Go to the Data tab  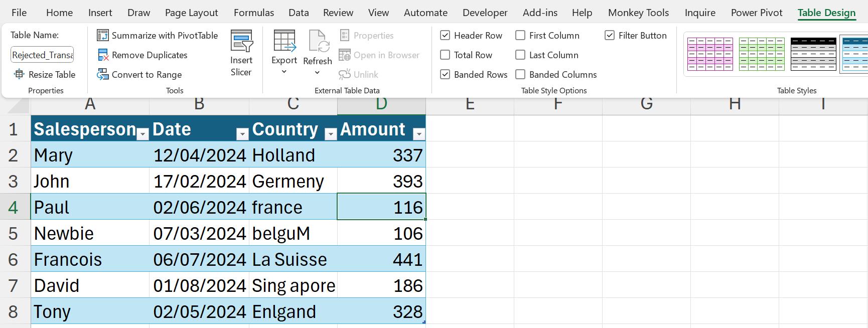(299, 13)
